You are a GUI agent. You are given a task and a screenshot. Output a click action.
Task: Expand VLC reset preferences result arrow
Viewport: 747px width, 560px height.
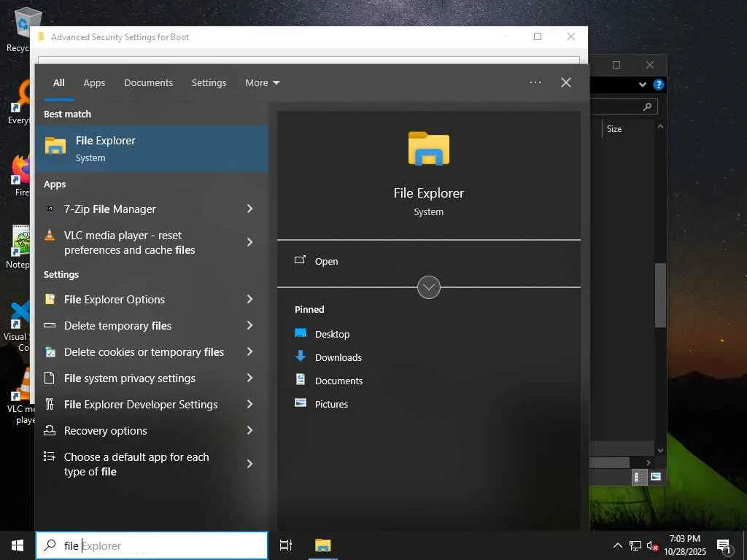(249, 242)
